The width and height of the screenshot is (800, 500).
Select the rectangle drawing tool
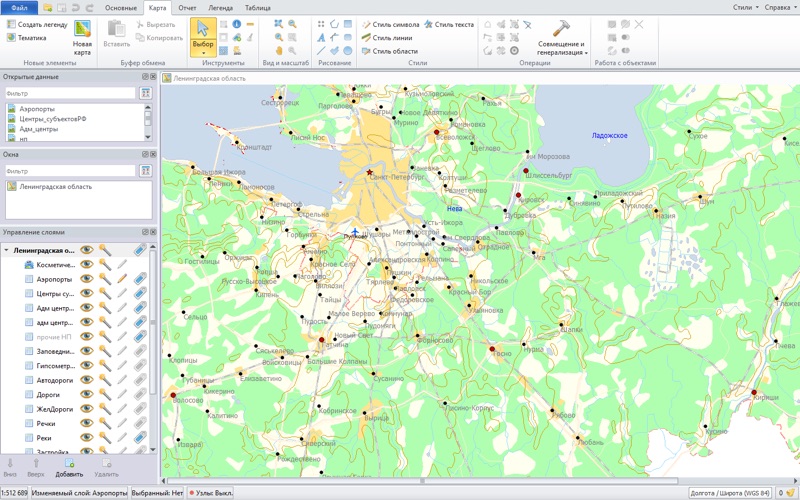point(347,24)
